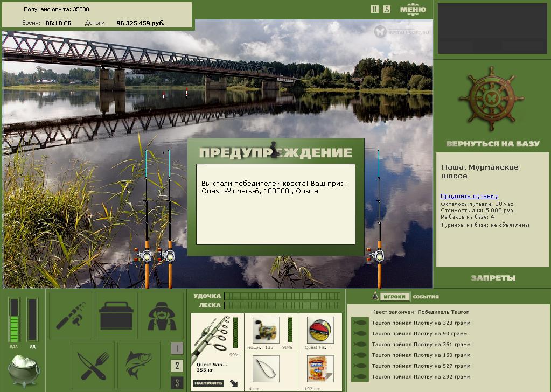Click 'Турниры на базе: не объявлены' text

tap(485, 225)
